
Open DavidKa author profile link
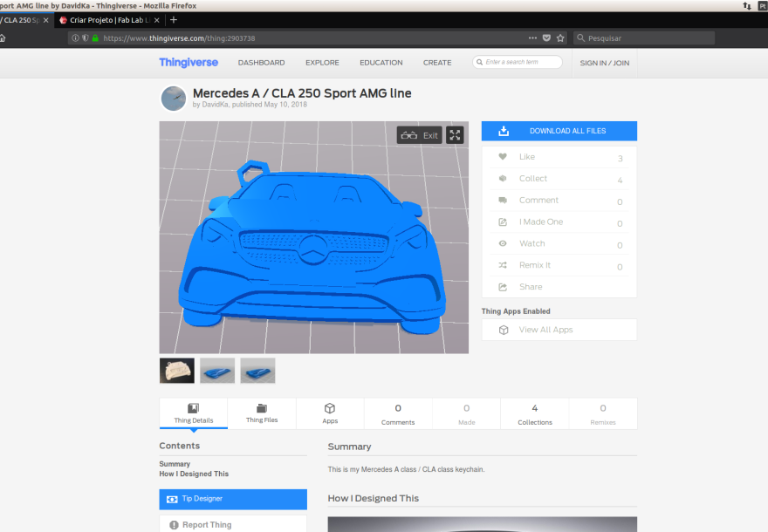pyautogui.click(x=215, y=105)
